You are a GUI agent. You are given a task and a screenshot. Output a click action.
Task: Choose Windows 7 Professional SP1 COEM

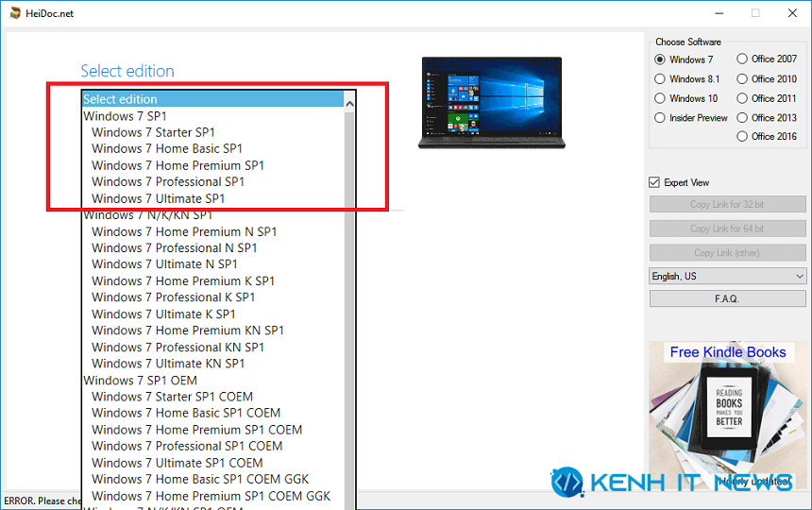point(187,446)
